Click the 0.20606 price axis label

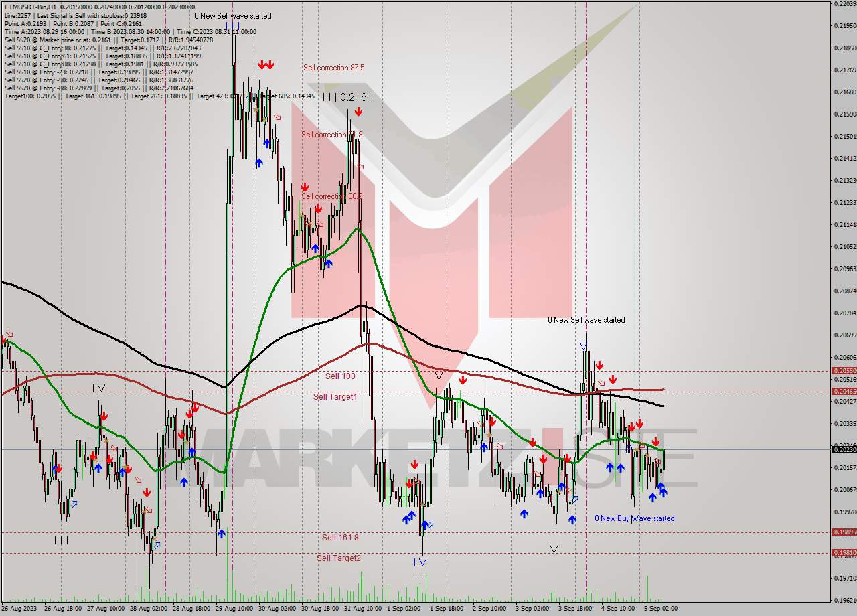846,357
